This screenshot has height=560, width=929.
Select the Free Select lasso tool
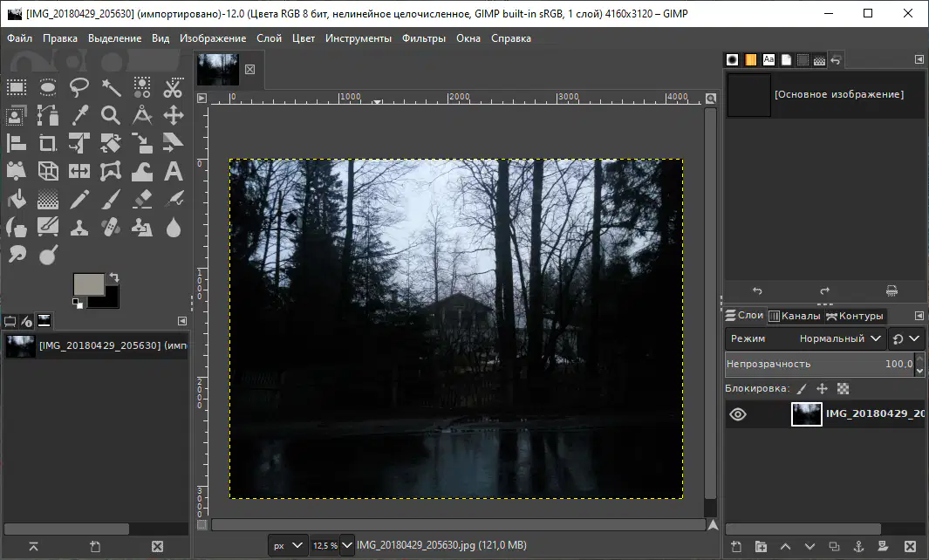79,87
